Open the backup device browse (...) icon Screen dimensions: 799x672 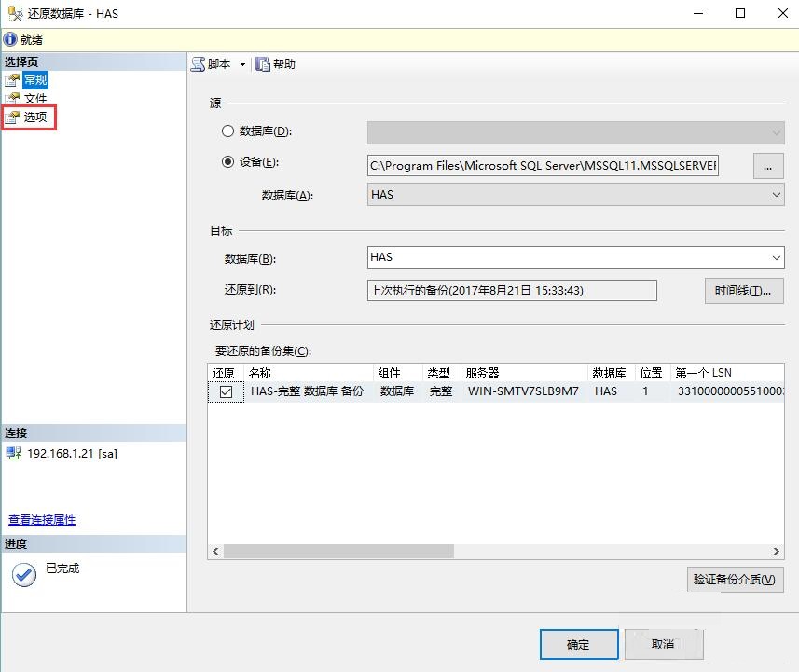click(768, 165)
